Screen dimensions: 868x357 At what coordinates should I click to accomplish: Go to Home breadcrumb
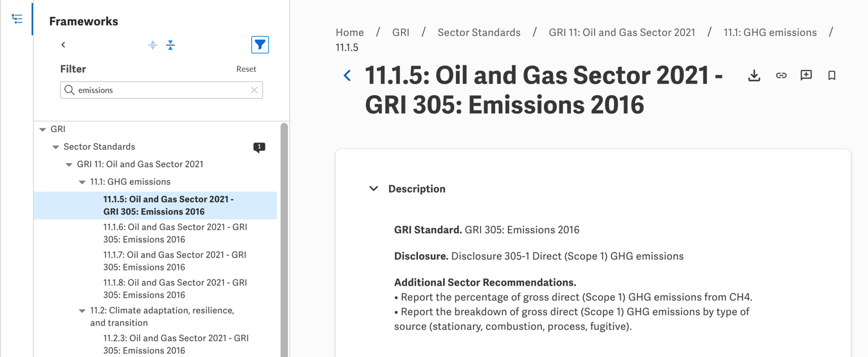[x=350, y=32]
